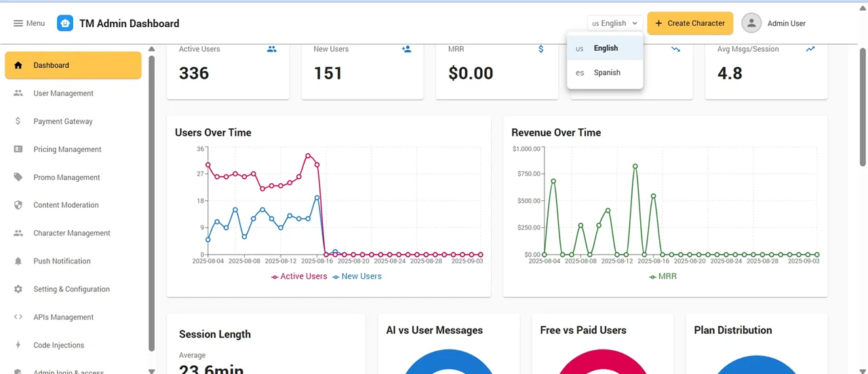The width and height of the screenshot is (868, 374).
Task: Select Spanish from the language list
Action: (606, 73)
